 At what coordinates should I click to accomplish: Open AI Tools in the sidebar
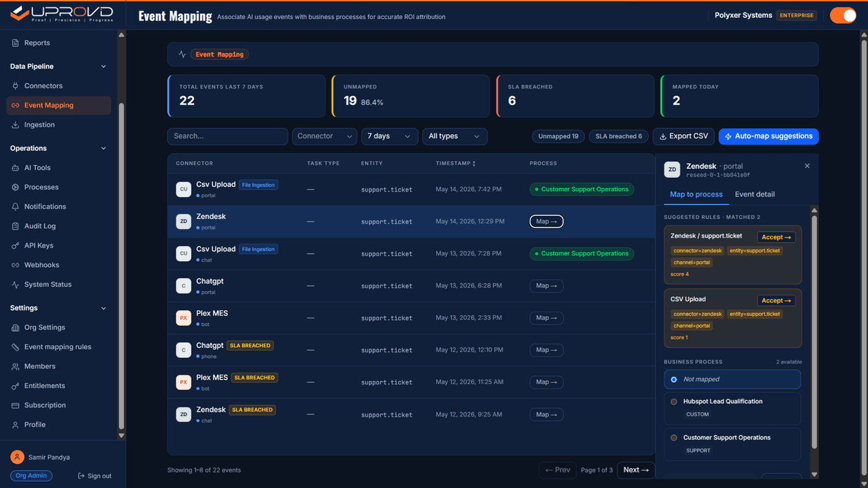(x=37, y=167)
